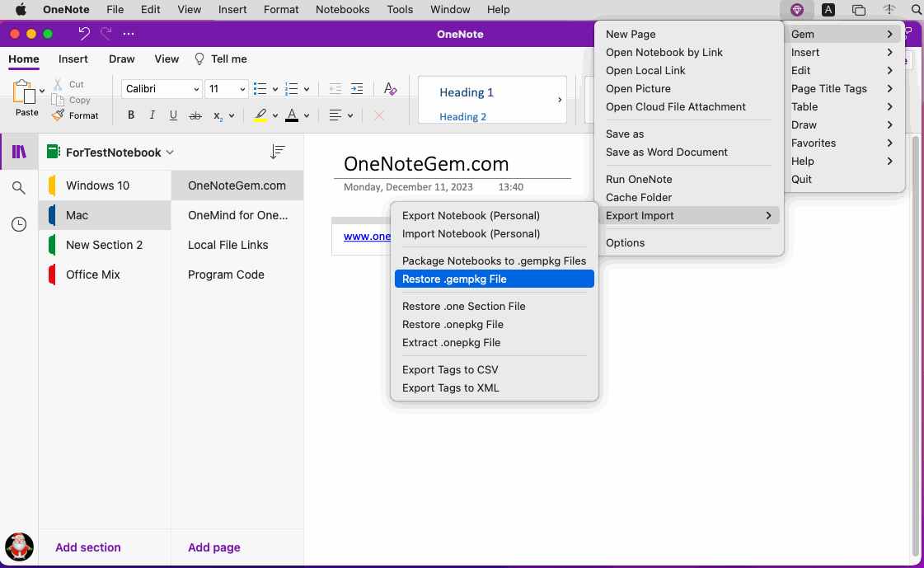
Task: Sort pages using sort icon
Action: click(278, 152)
